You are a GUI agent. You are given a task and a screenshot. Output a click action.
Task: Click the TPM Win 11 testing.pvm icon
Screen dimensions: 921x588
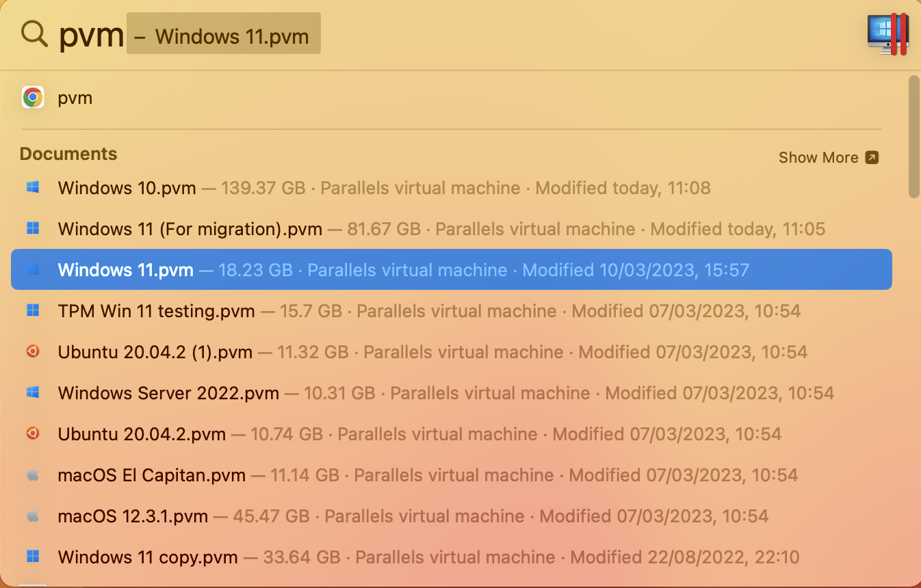pos(32,310)
